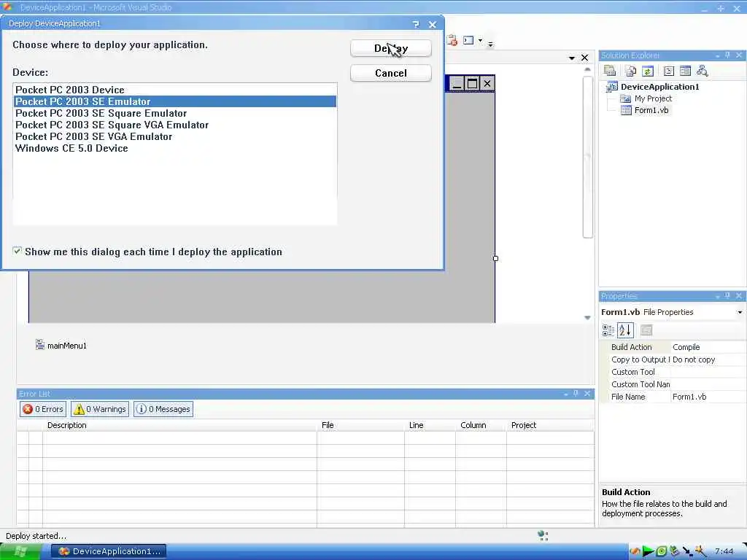
Task: Click the Compile value field
Action: pyautogui.click(x=708, y=347)
